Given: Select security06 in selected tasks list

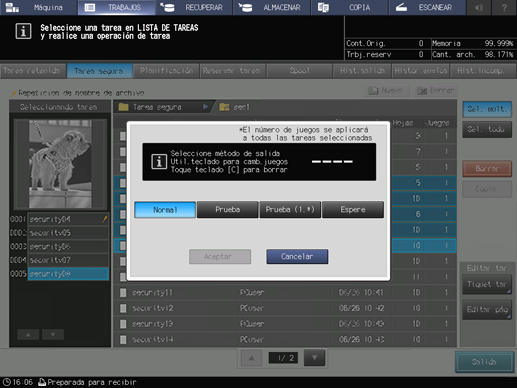Looking at the screenshot, I should coord(68,246).
